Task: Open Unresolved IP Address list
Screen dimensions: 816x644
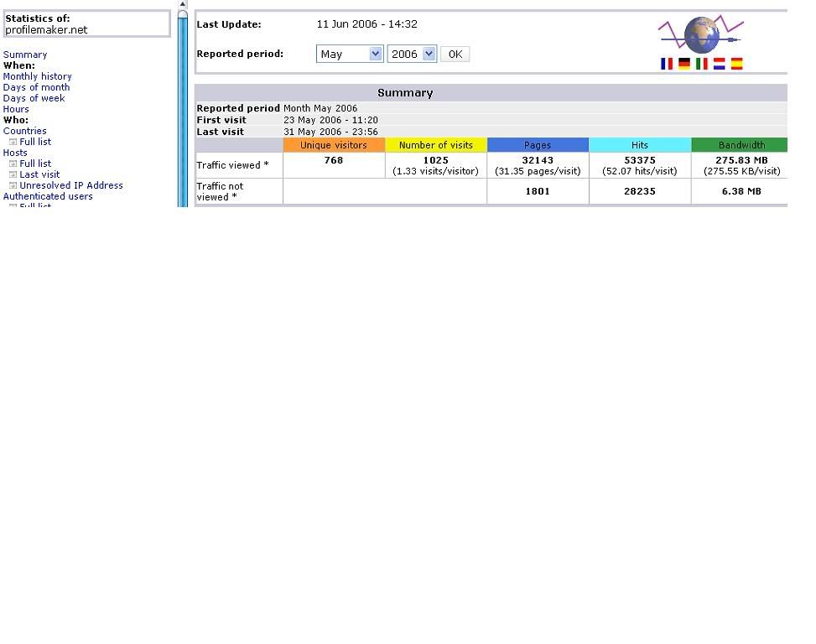Action: 71,185
